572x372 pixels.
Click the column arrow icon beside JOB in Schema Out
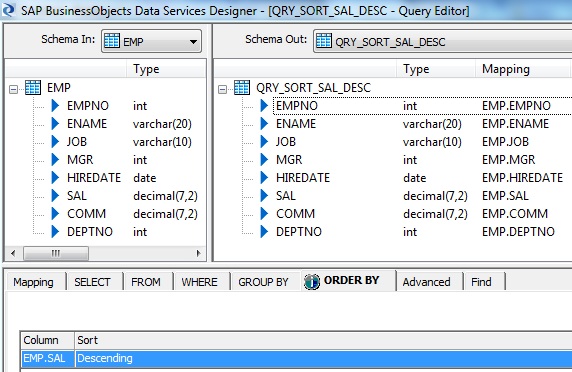[264, 142]
